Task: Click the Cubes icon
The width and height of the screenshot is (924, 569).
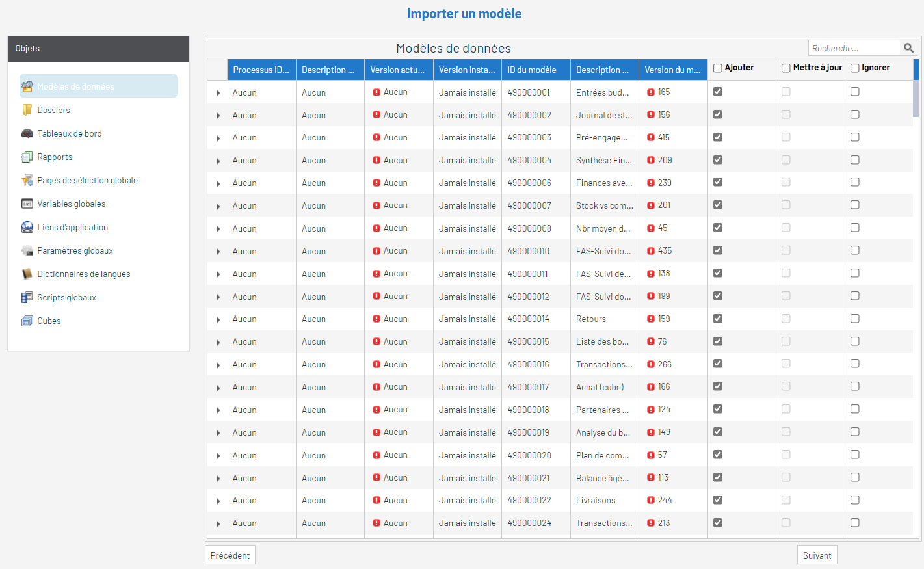Action: [27, 321]
